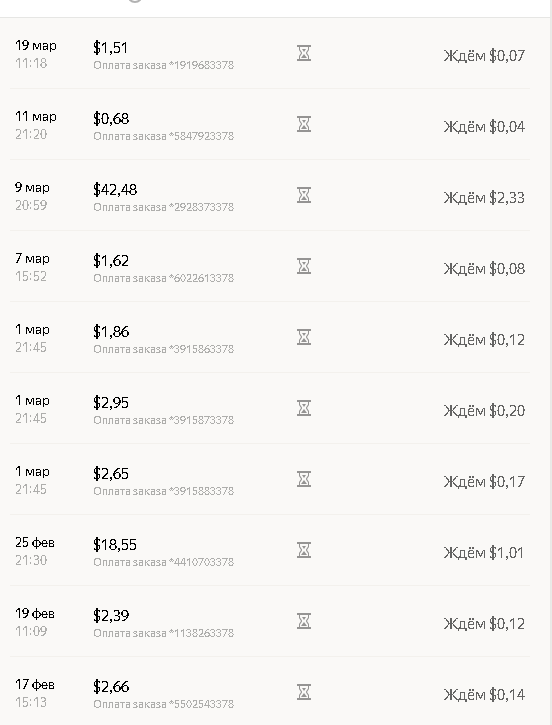Click the hourglass icon for the $0,68 order
This screenshot has width=552, height=725.
304,124
